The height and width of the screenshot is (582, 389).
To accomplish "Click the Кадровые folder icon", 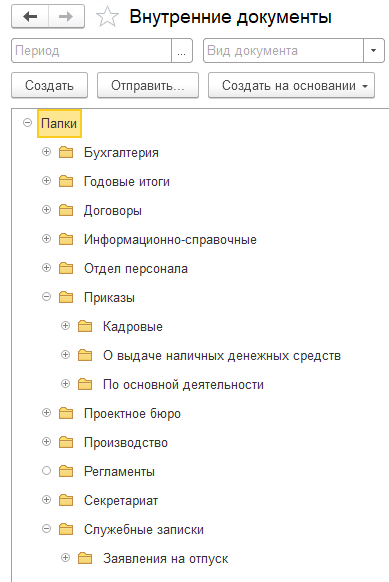I will click(85, 326).
